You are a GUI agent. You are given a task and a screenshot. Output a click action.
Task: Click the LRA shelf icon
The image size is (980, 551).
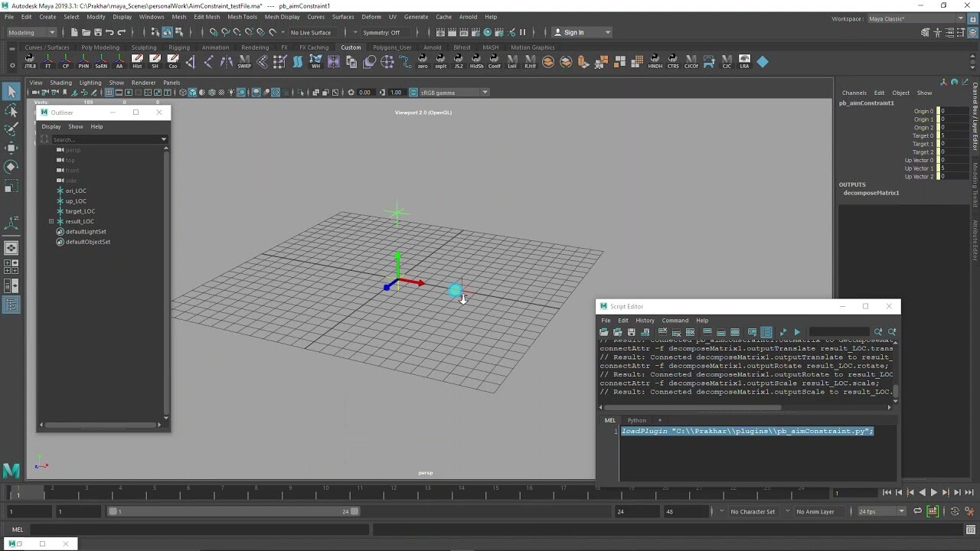(743, 61)
